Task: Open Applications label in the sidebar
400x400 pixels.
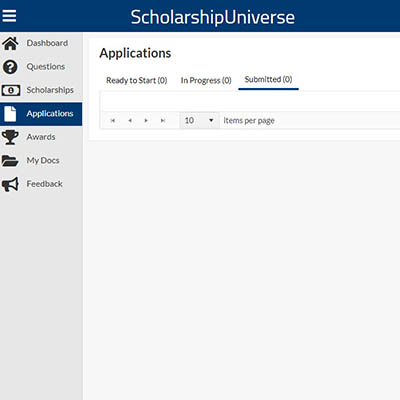Action: coord(50,114)
